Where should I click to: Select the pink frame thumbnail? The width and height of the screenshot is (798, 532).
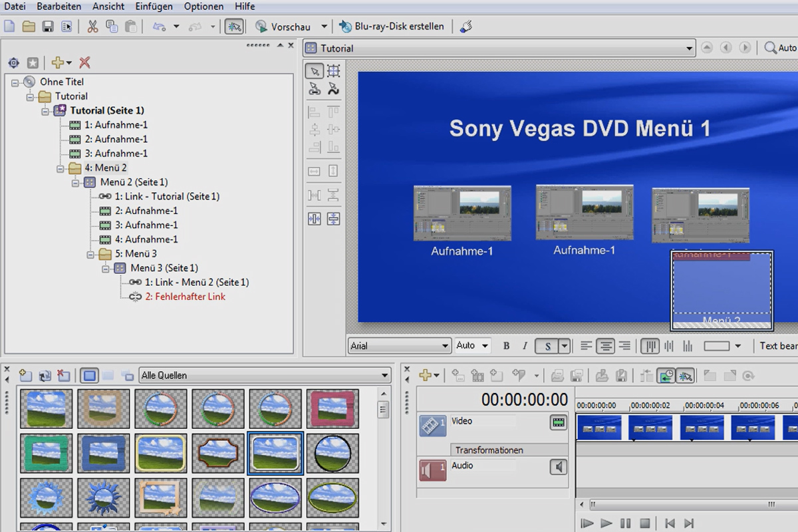332,408
